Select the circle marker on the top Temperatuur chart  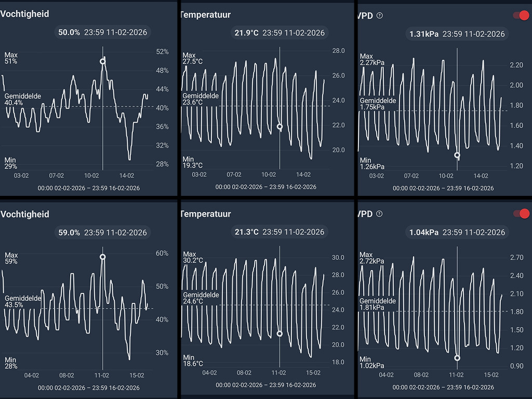[x=280, y=126]
